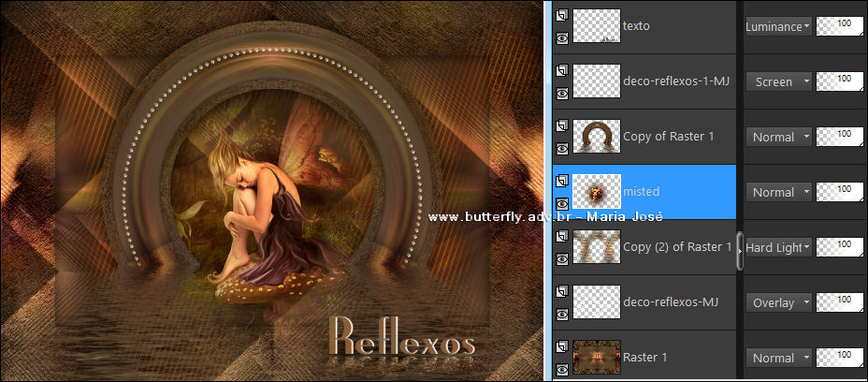This screenshot has width=868, height=382.
Task: Select the Copy of Raster 1 arch thumbnail
Action: coord(596,137)
